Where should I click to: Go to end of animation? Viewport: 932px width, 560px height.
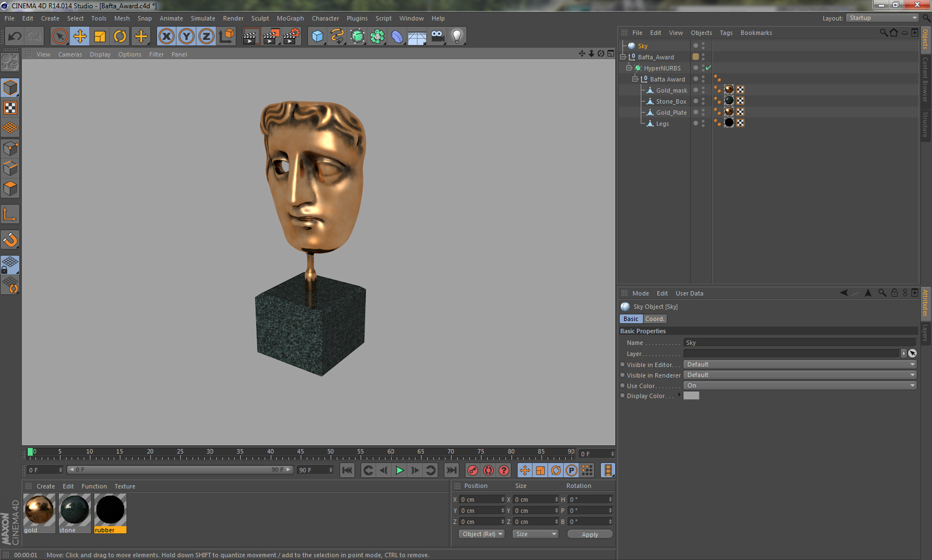pos(452,470)
